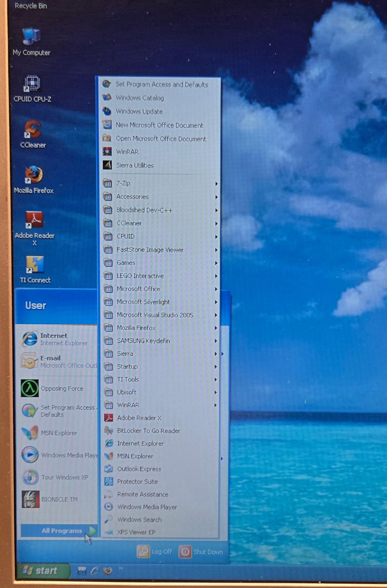
Task: Click the Log Off key icon
Action: [x=143, y=551]
